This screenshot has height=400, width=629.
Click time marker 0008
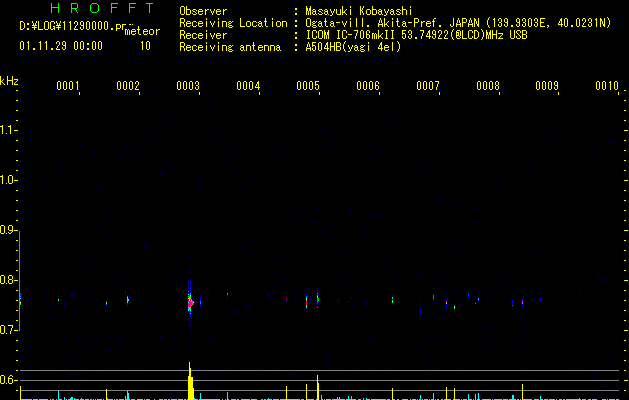pos(488,86)
